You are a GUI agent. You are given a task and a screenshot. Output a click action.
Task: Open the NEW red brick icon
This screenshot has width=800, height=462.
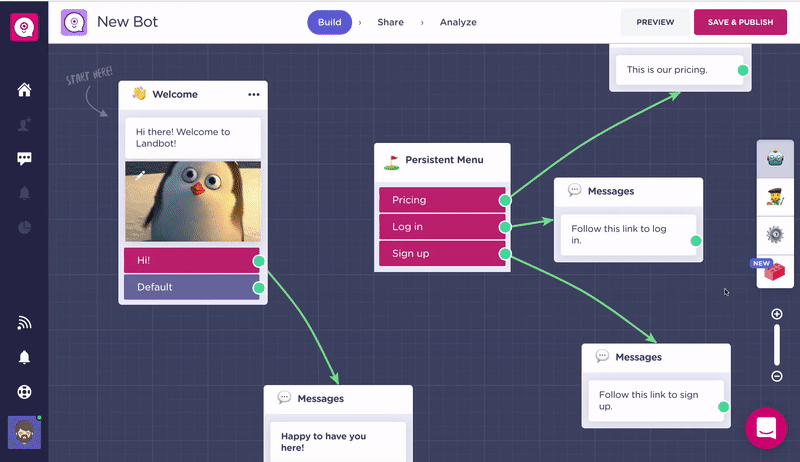774,271
